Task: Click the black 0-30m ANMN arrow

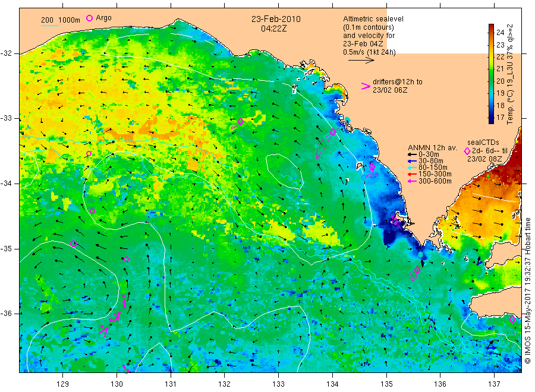Action: coord(413,154)
